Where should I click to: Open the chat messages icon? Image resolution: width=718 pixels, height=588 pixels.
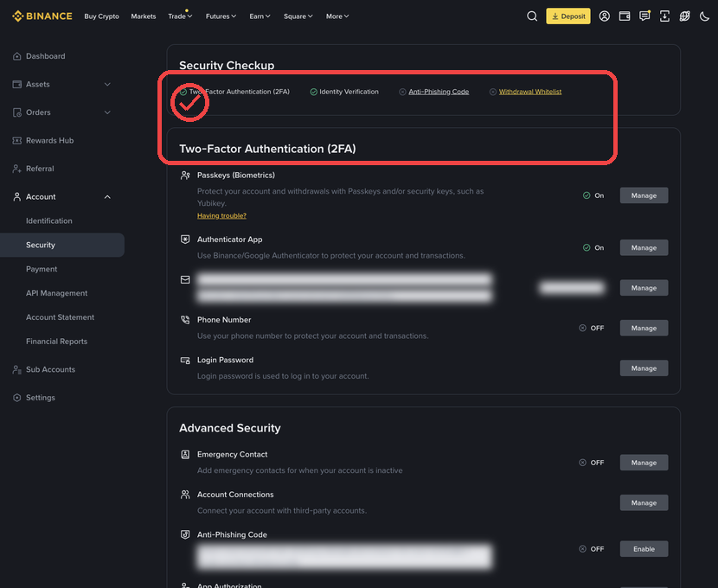click(x=644, y=16)
